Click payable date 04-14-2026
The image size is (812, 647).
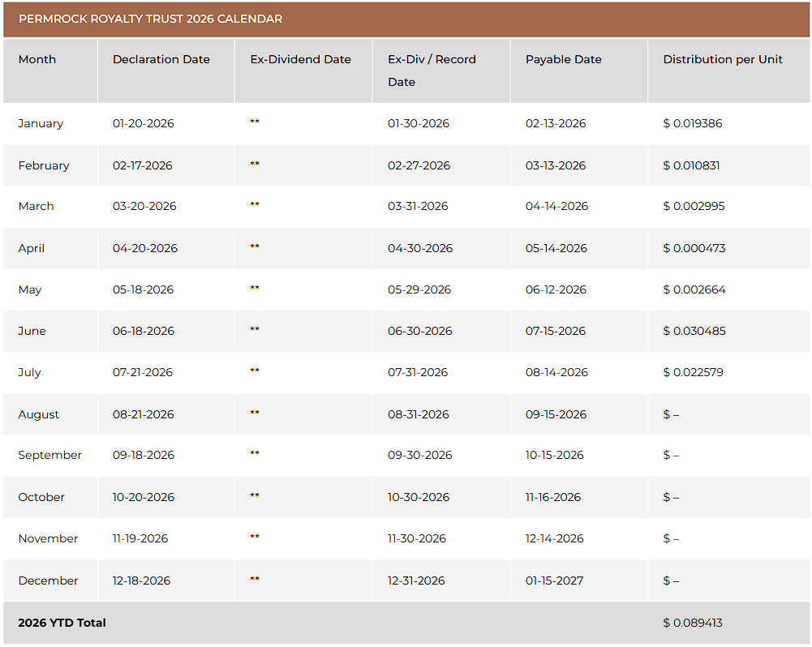pos(556,206)
